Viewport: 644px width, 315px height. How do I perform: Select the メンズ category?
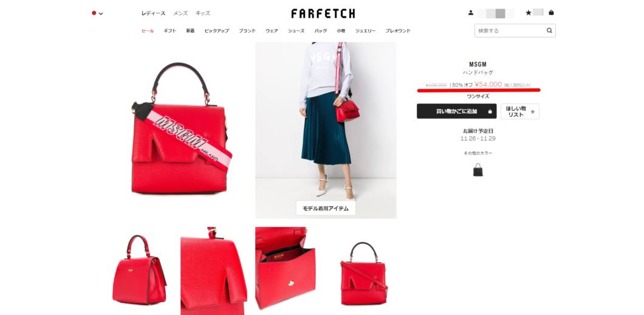tap(180, 13)
